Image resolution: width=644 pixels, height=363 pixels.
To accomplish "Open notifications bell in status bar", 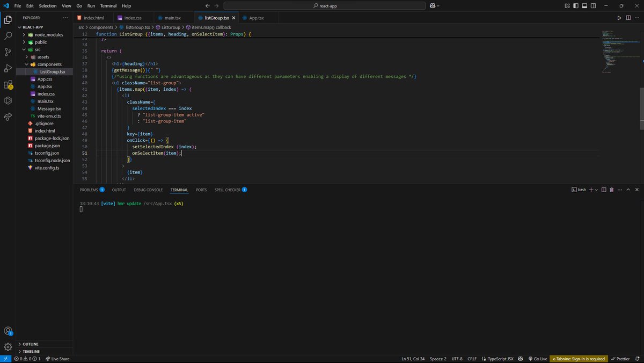I will (x=637, y=359).
